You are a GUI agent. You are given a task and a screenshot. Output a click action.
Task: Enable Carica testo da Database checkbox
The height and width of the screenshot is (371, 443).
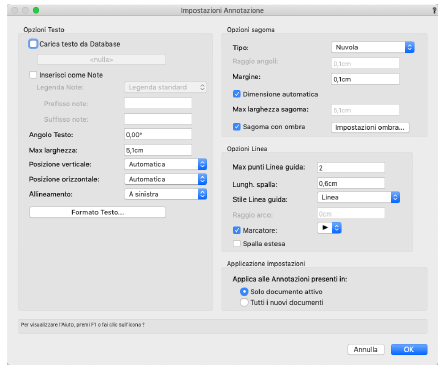[33, 44]
